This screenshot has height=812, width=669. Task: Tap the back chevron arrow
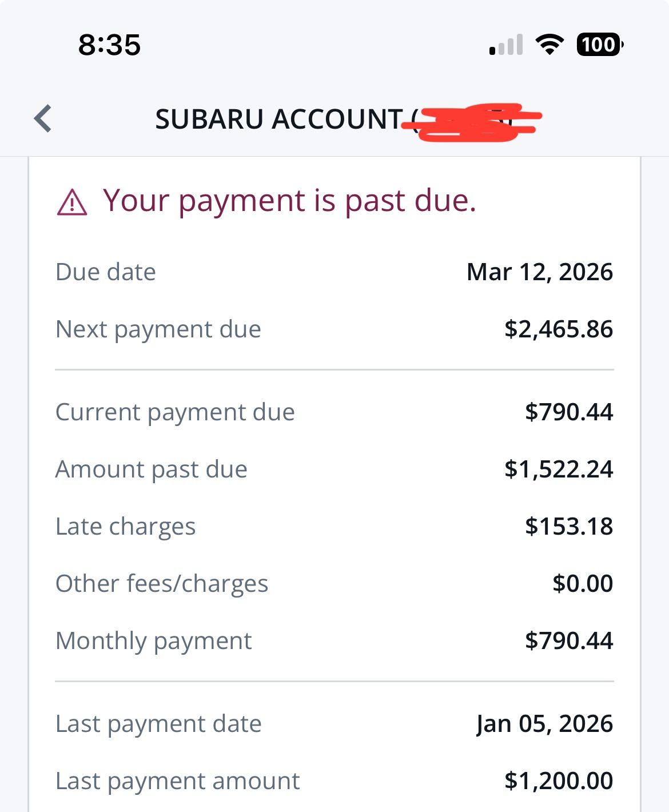click(x=43, y=119)
